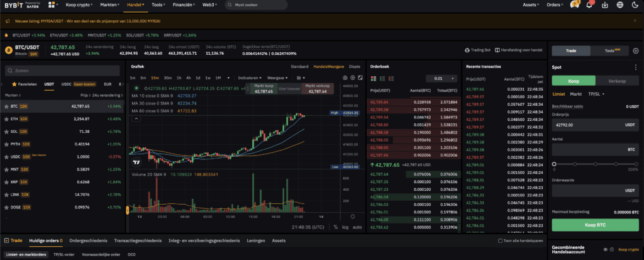Open the Indicatoren dropdown
Screen dimensions: 644x260
pos(250,78)
